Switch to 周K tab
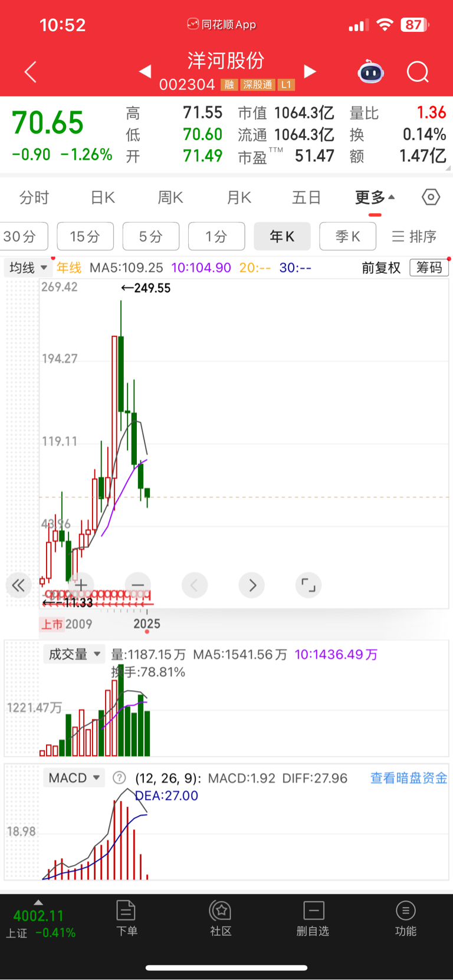This screenshot has height=980, width=453. click(x=170, y=197)
